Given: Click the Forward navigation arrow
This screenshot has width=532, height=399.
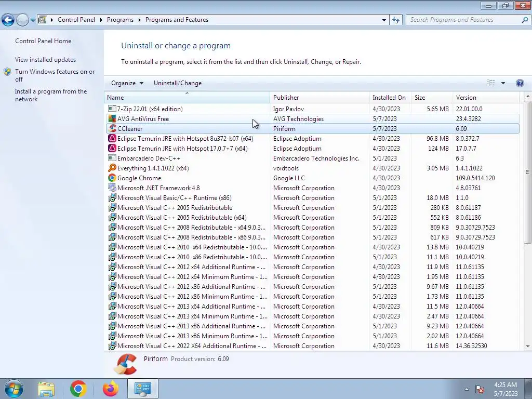Looking at the screenshot, I should pyautogui.click(x=22, y=20).
